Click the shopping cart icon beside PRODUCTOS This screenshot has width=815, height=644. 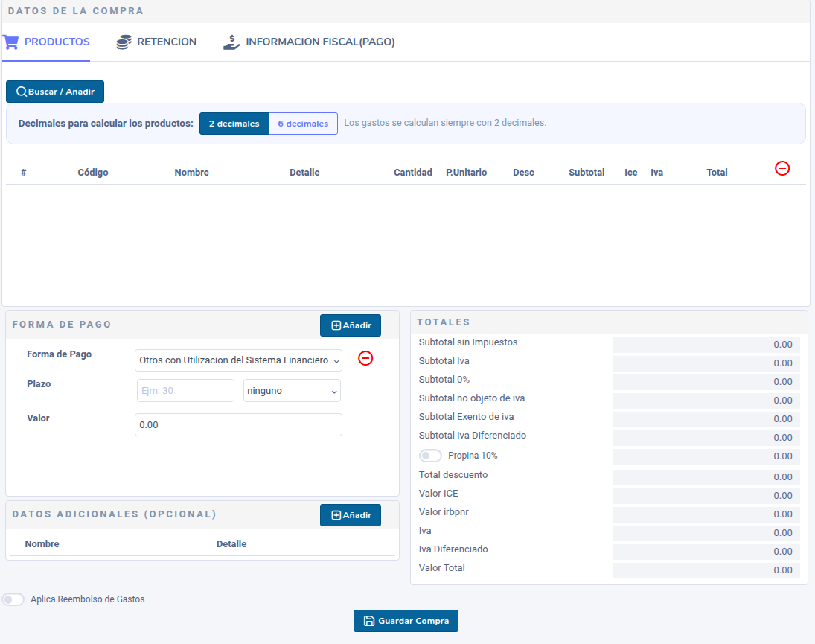point(11,42)
